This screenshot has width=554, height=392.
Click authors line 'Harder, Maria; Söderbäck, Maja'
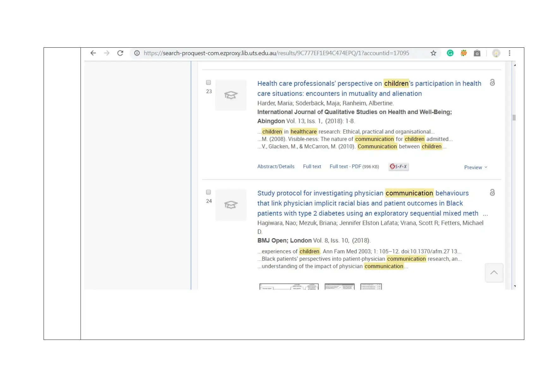click(x=325, y=103)
